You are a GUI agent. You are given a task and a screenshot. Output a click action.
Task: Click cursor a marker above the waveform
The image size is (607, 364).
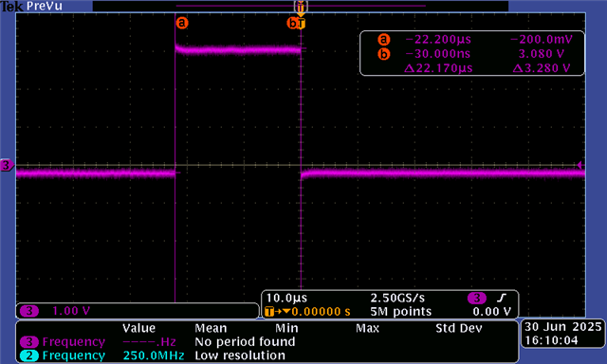[182, 23]
